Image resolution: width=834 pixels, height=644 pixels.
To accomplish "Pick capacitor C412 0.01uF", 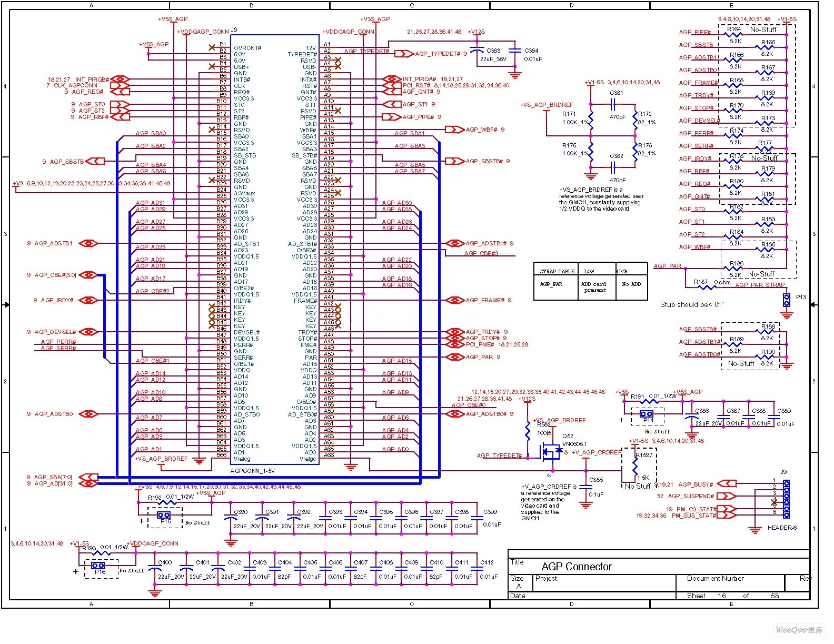I will (478, 569).
